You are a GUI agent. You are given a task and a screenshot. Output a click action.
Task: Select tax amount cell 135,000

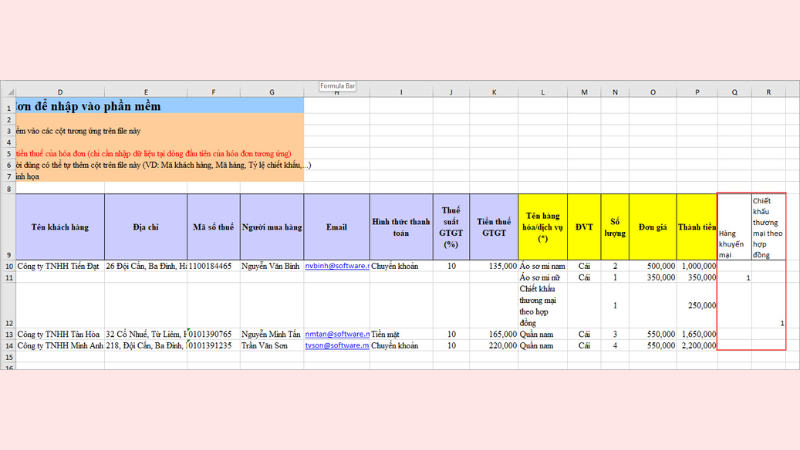pyautogui.click(x=494, y=266)
